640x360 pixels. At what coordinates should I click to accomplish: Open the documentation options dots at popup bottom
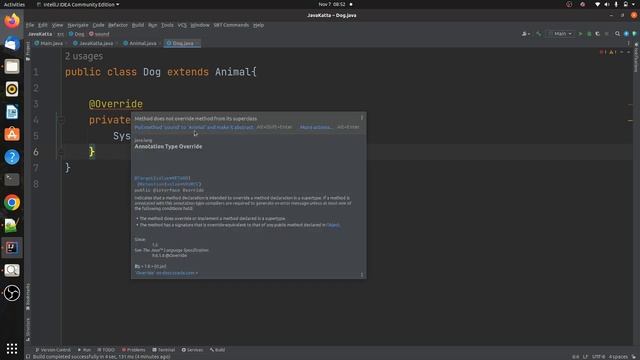click(362, 274)
